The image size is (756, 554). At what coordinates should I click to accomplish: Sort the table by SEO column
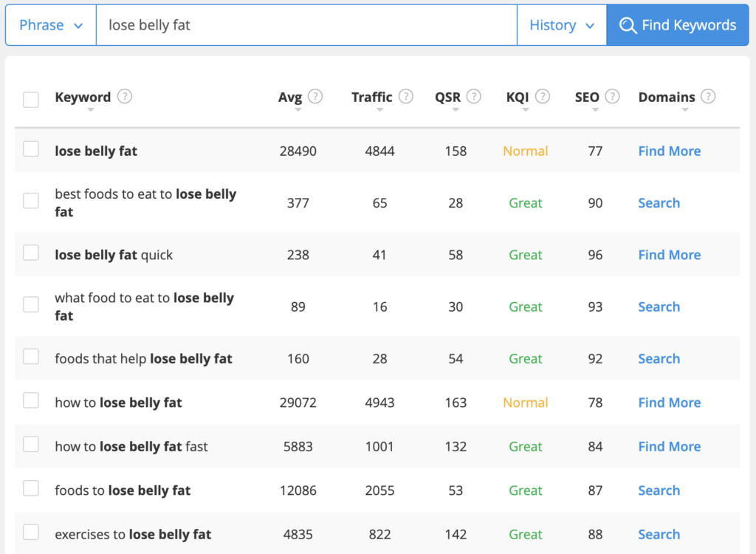[587, 98]
